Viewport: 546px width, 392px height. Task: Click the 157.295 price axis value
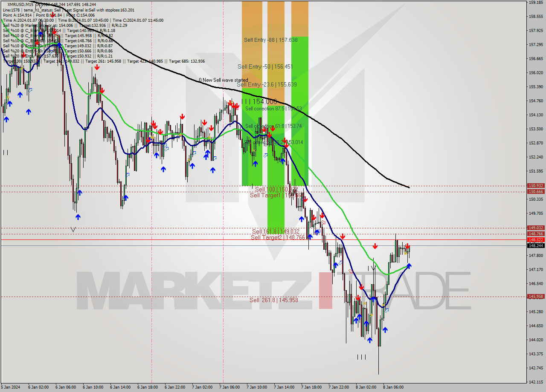coord(536,44)
